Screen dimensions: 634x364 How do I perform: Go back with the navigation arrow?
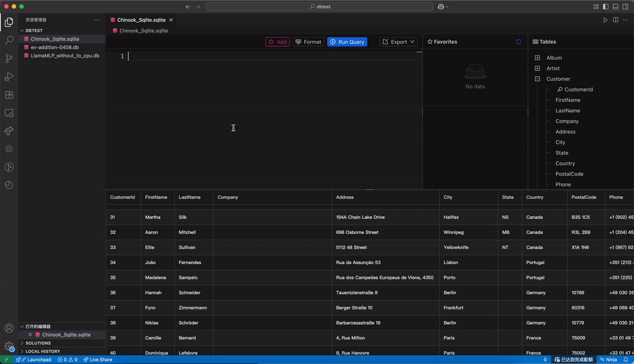188,6
